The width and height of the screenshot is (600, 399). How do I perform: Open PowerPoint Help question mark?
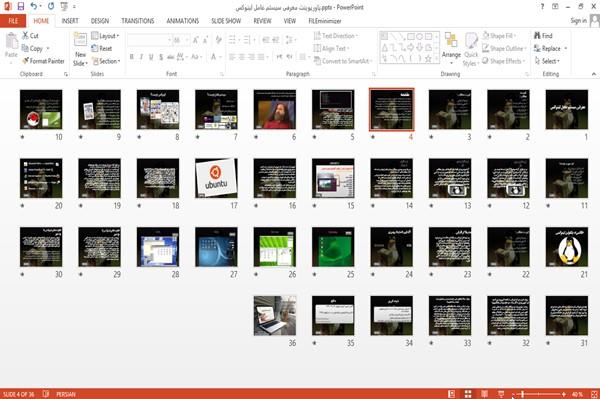click(x=542, y=7)
